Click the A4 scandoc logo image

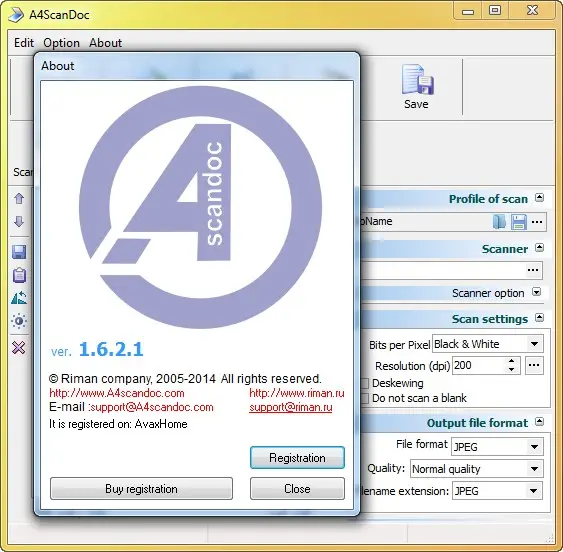pos(200,207)
